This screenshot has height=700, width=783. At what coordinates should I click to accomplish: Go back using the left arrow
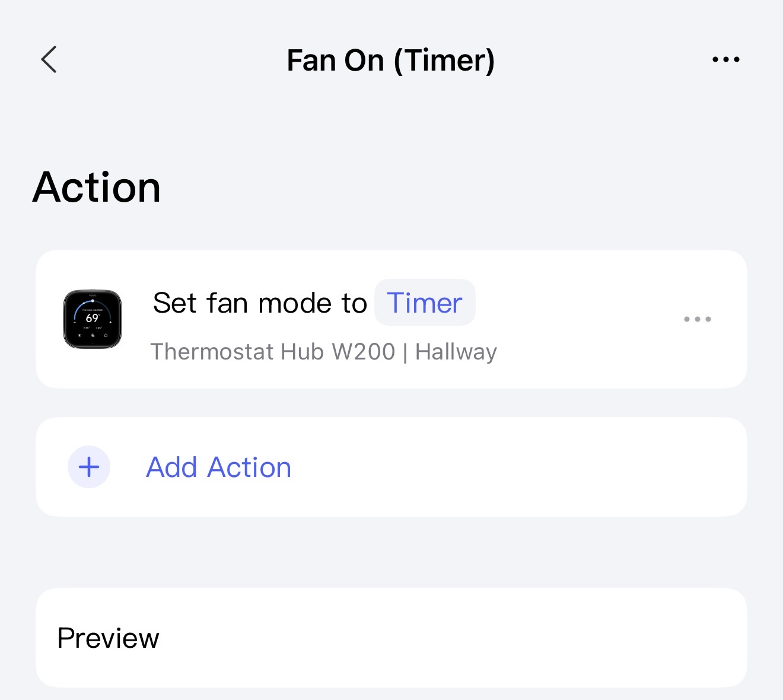49,59
